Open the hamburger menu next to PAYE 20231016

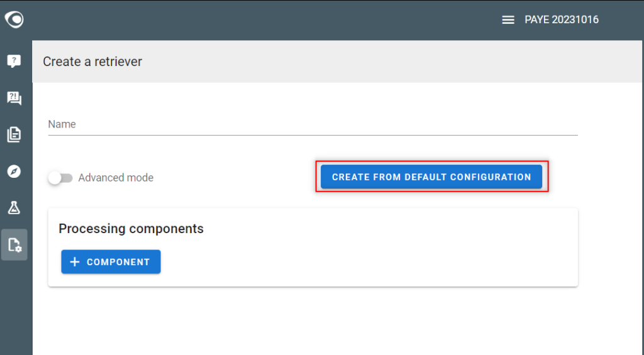point(508,19)
